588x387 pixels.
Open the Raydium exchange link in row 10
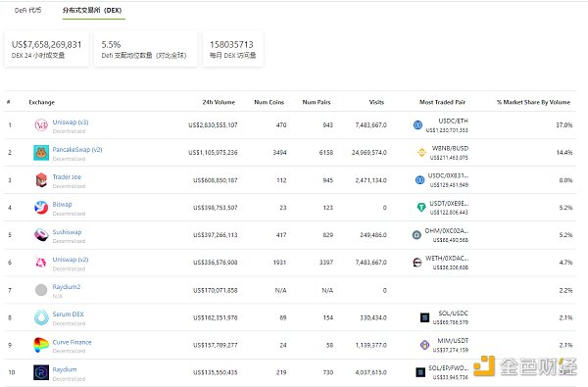click(65, 369)
